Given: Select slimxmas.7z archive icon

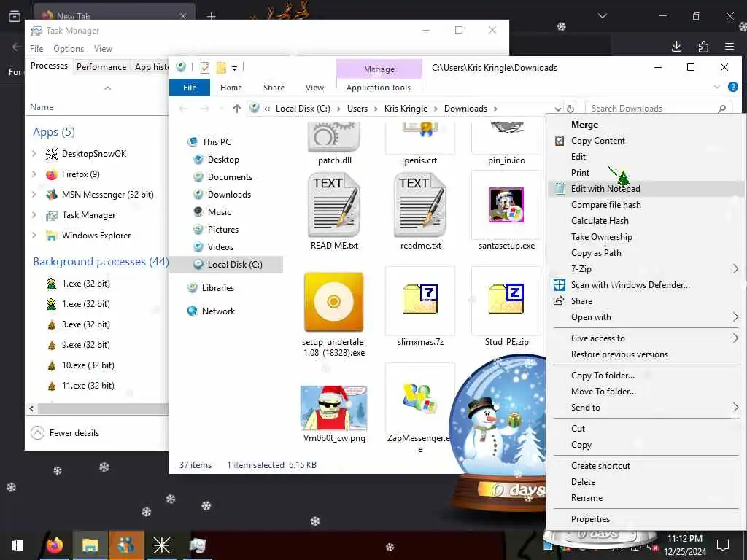Looking at the screenshot, I should click(420, 299).
